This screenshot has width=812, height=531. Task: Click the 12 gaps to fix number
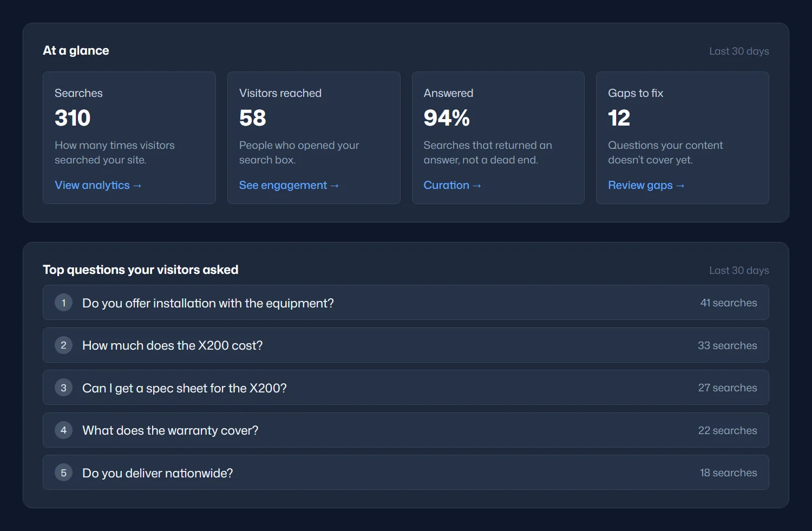click(x=619, y=118)
